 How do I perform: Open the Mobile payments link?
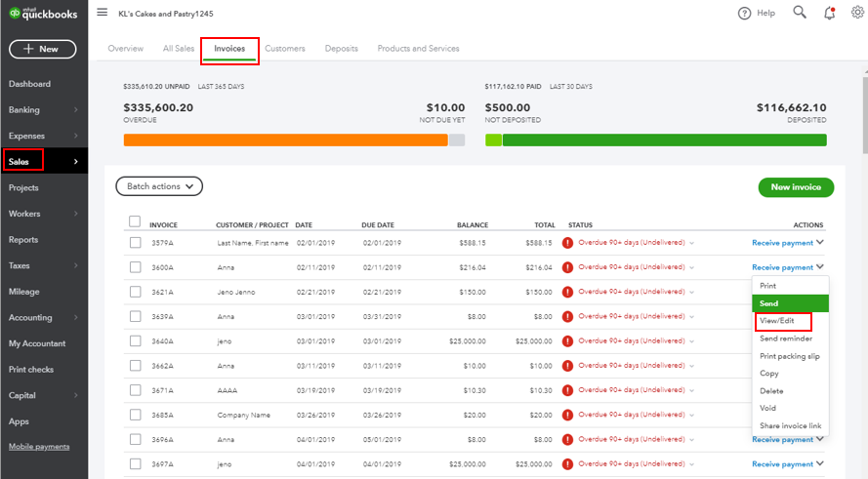(39, 447)
